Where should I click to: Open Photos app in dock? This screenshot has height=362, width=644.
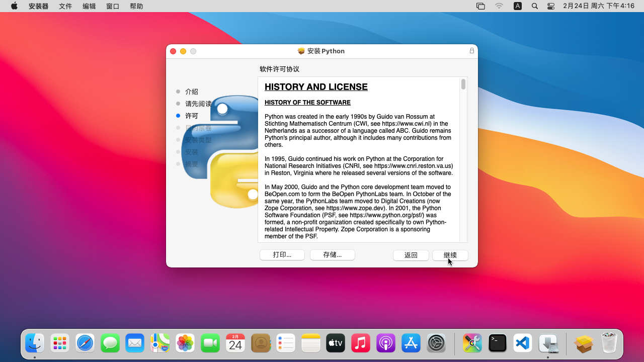(x=185, y=343)
